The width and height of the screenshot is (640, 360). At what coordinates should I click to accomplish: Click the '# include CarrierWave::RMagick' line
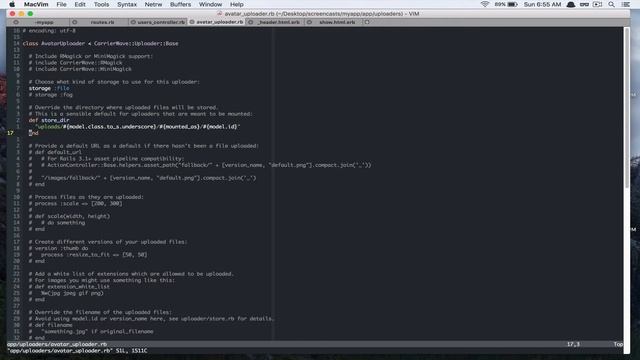tap(76, 63)
